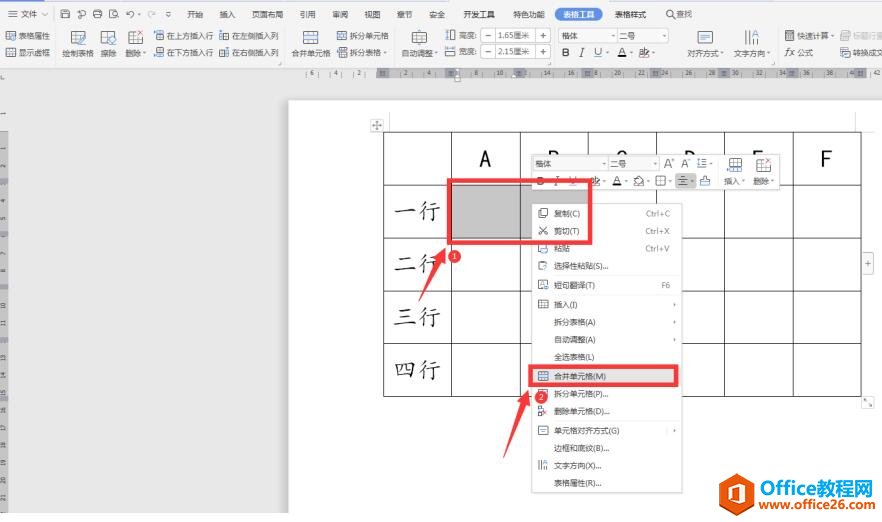Select the 擦除 eraser tool
Image resolution: width=882 pixels, height=522 pixels.
coord(108,44)
